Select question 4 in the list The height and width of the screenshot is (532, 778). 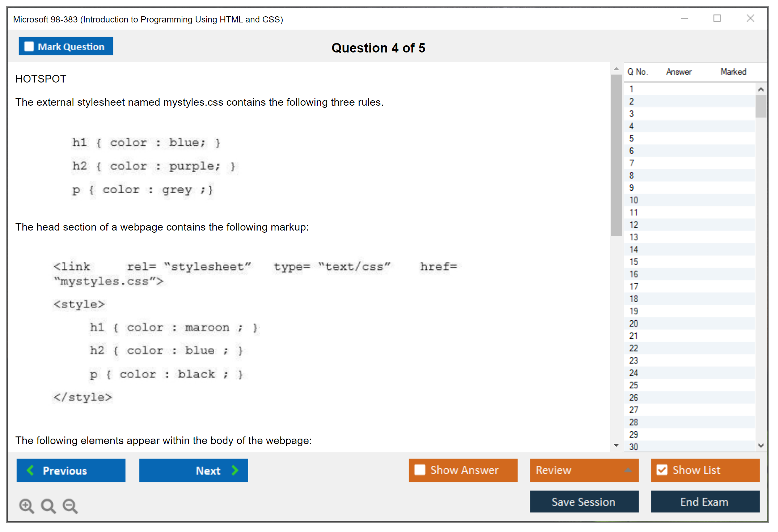pyautogui.click(x=631, y=126)
